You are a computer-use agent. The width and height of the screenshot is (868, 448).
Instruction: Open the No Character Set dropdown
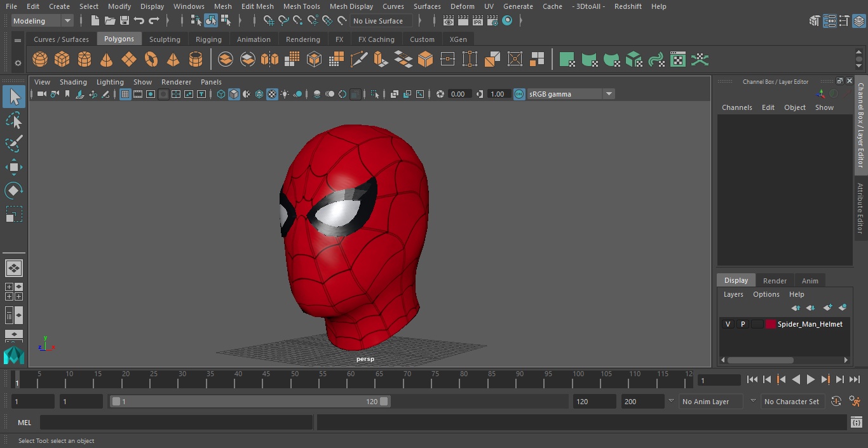pos(792,402)
